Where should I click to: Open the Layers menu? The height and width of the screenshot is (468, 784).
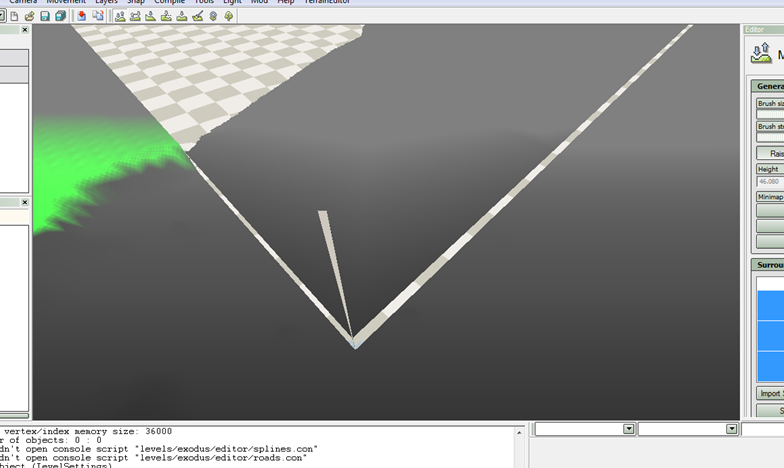point(106,2)
